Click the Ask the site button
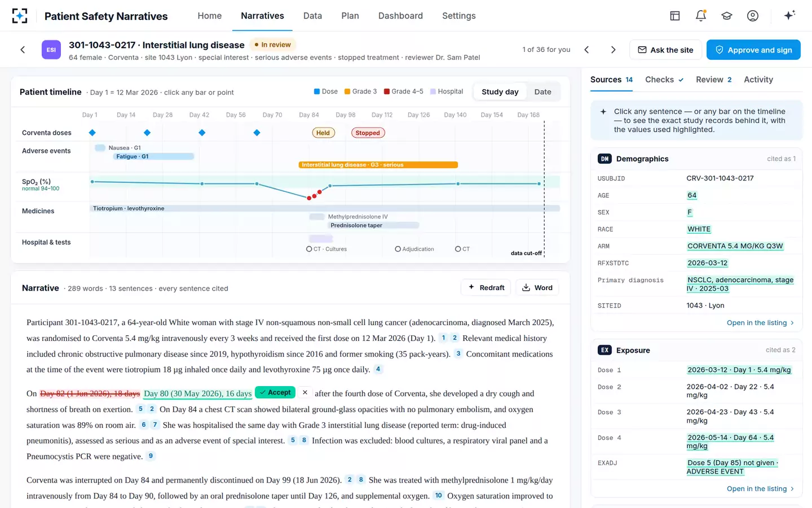This screenshot has width=812, height=508. pos(665,50)
